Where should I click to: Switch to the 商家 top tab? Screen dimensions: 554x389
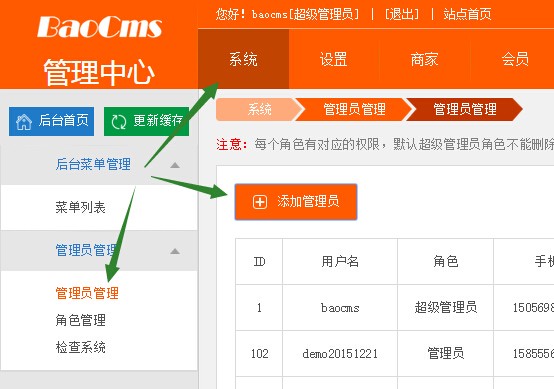(424, 59)
